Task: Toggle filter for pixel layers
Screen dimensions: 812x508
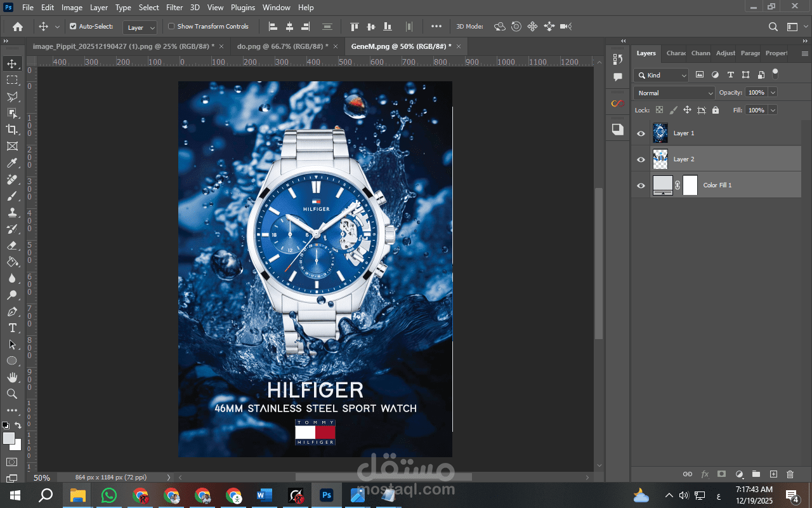Action: coord(700,75)
